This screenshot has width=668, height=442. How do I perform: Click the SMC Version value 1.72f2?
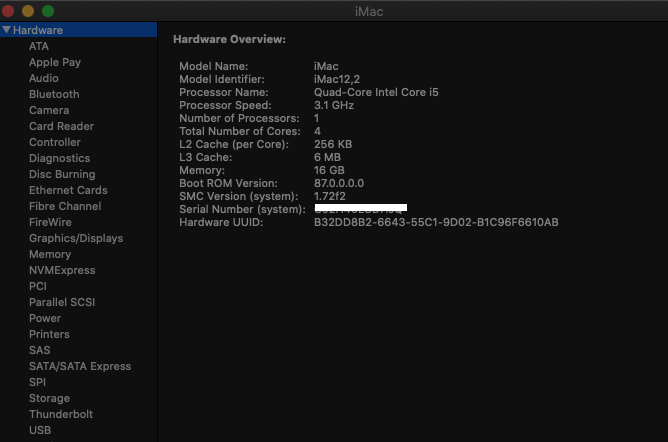point(330,196)
